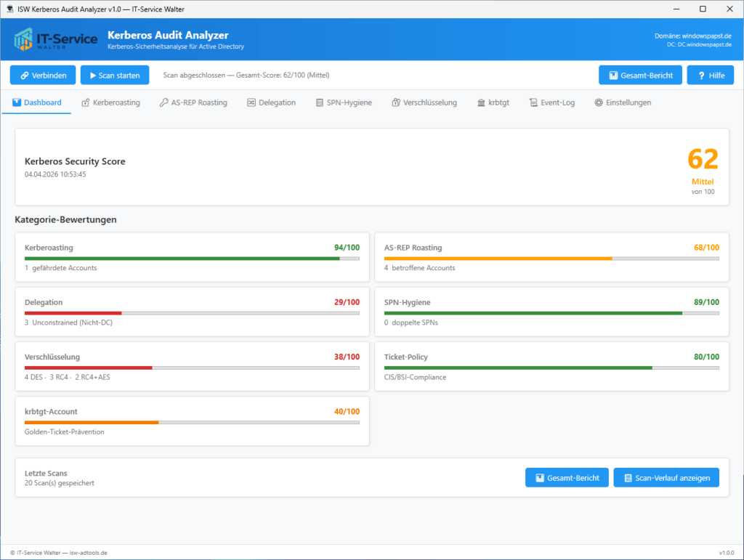The height and width of the screenshot is (560, 744).
Task: Click the bank icon next to krbtgt
Action: 480,102
